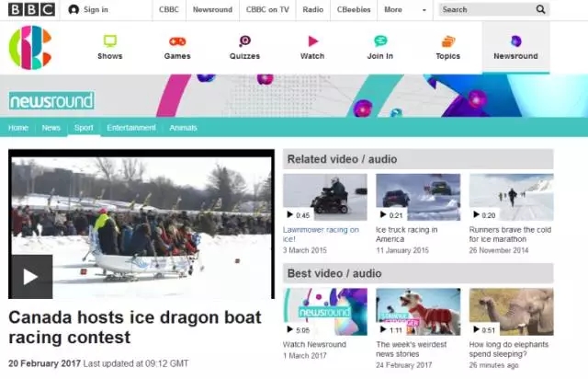Switch to the Entertainment tab
588x379 pixels.
pos(130,128)
